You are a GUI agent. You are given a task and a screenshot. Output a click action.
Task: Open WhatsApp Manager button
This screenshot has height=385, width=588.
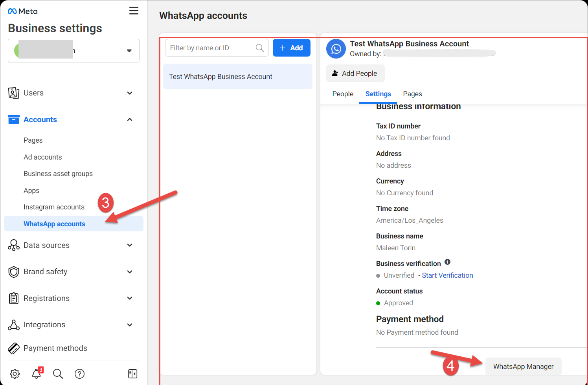coord(523,367)
